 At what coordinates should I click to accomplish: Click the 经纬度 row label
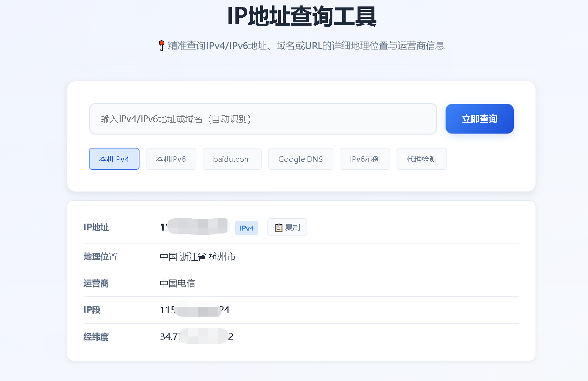[x=96, y=337]
